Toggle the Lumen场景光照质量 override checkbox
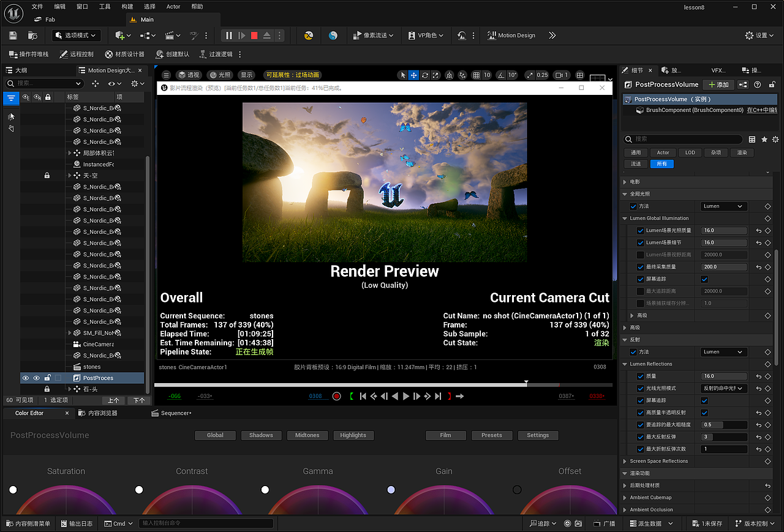The image size is (784, 532). click(641, 231)
